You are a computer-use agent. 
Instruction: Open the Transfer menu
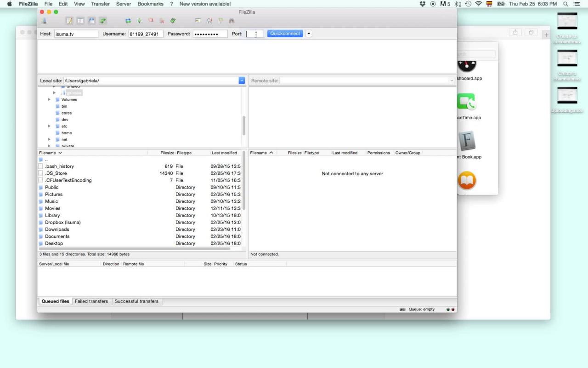coord(100,4)
